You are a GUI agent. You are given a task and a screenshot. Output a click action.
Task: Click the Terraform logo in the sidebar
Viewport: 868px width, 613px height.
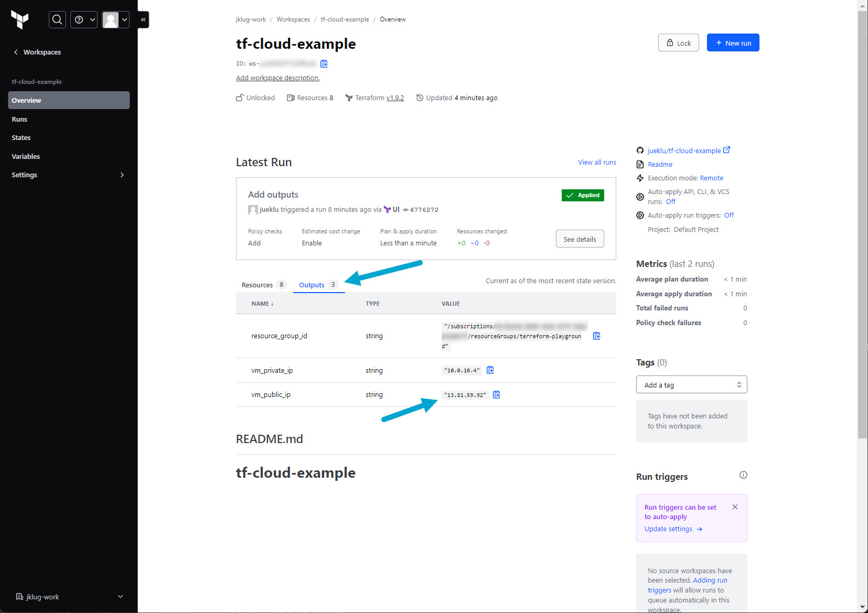(20, 20)
